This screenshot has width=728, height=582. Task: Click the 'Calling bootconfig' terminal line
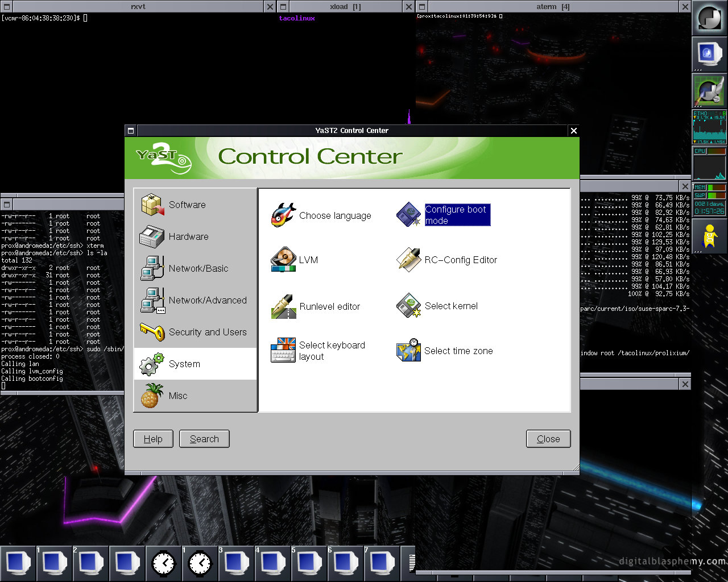tap(32, 379)
